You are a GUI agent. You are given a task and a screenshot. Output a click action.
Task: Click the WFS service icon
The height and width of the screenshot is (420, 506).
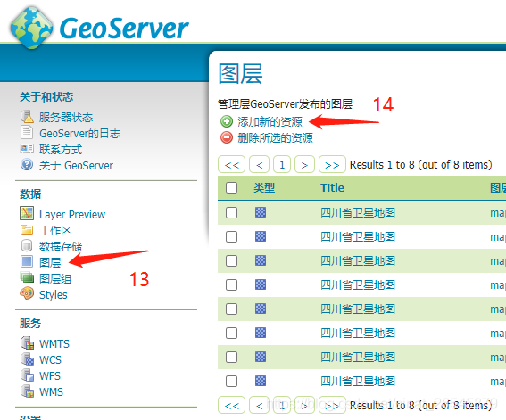(x=28, y=375)
